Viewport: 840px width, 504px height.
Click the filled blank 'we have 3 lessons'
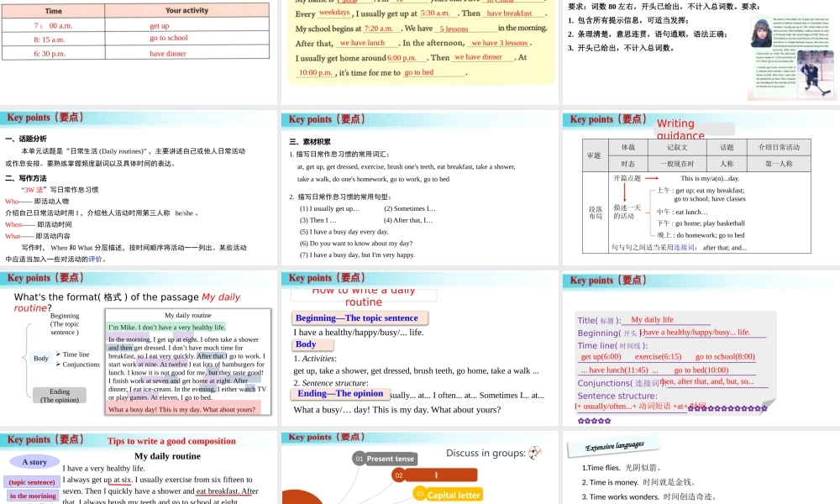click(501, 43)
